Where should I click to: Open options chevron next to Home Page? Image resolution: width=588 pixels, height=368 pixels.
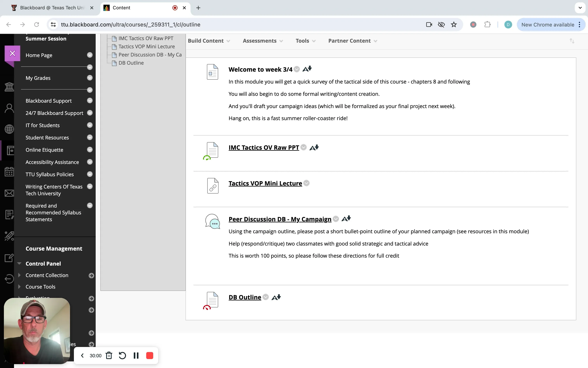(x=90, y=55)
